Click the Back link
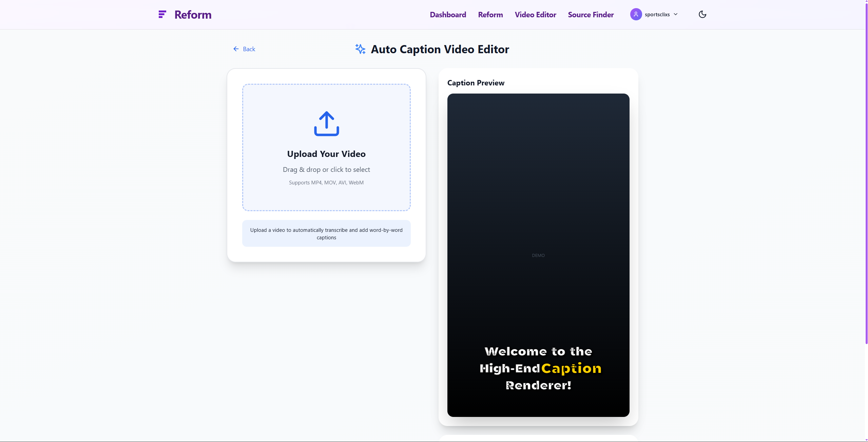868x442 pixels. click(x=249, y=49)
